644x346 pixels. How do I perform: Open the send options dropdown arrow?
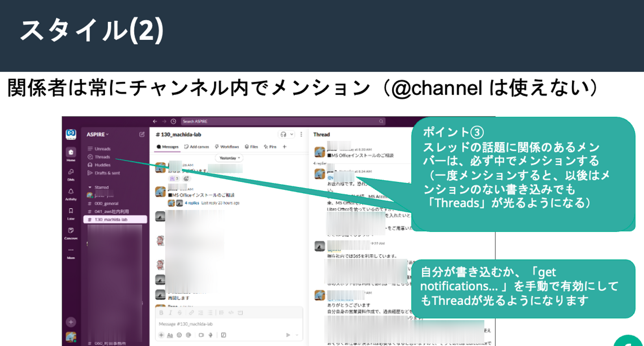click(297, 335)
